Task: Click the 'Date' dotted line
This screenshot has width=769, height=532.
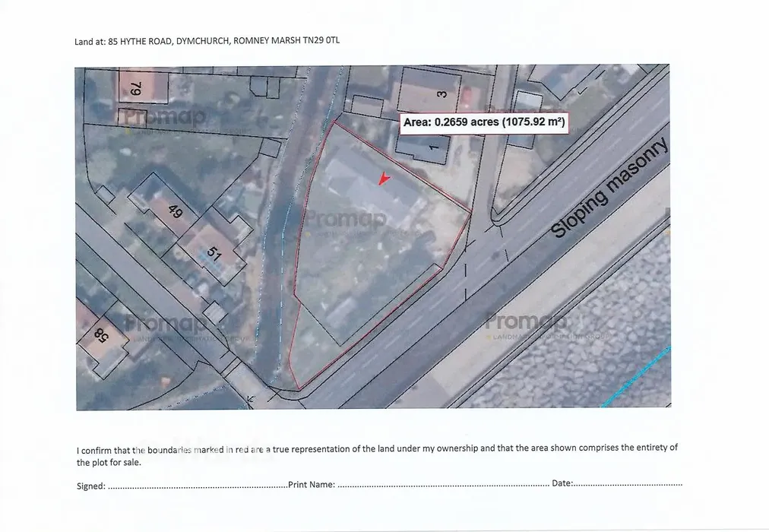Action: [628, 484]
